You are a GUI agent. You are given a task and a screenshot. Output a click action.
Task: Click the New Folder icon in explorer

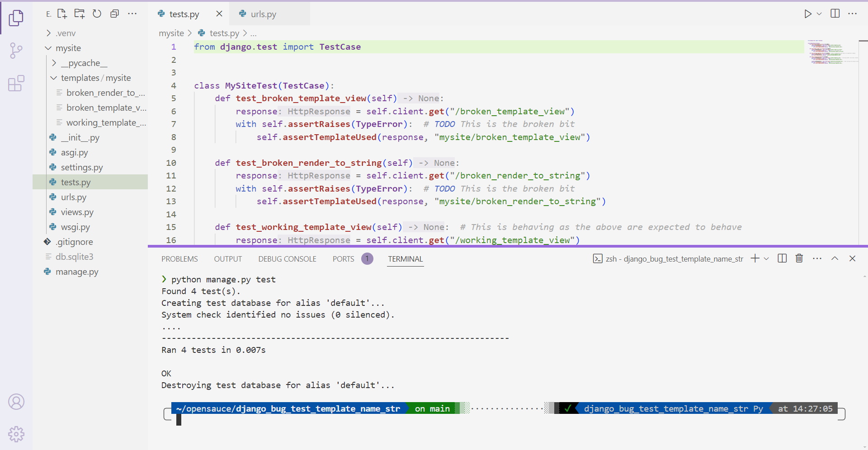click(x=80, y=14)
